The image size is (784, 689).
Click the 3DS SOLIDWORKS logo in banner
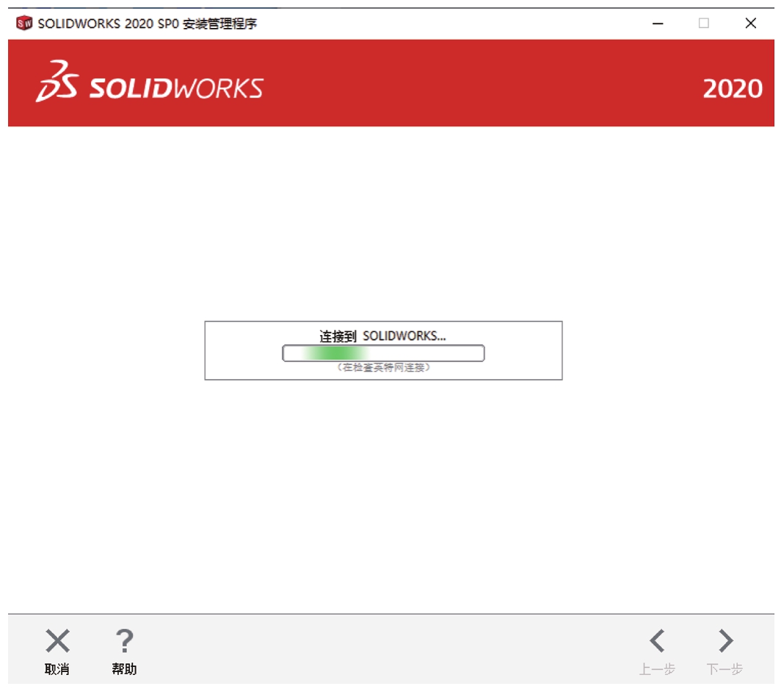point(149,82)
